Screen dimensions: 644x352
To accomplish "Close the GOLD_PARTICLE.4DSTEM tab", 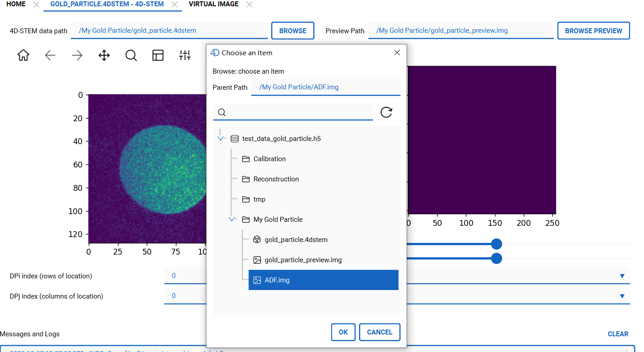I will click(175, 4).
